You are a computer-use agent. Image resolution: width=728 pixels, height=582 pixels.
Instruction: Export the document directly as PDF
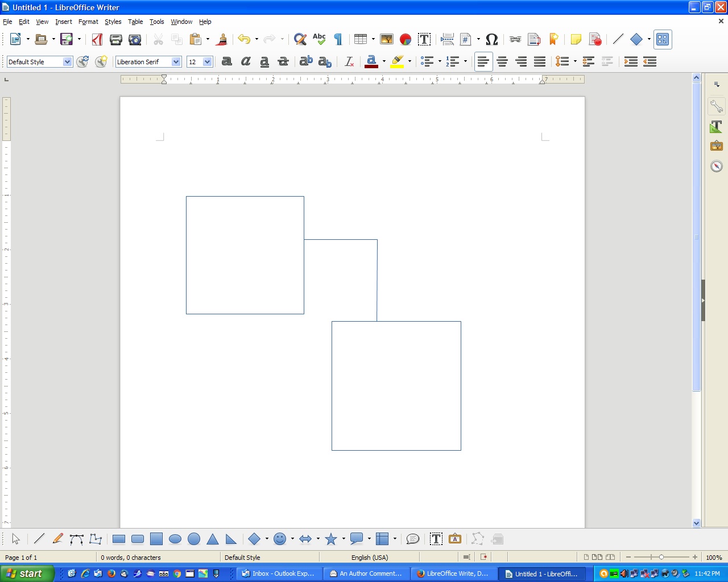tap(96, 39)
